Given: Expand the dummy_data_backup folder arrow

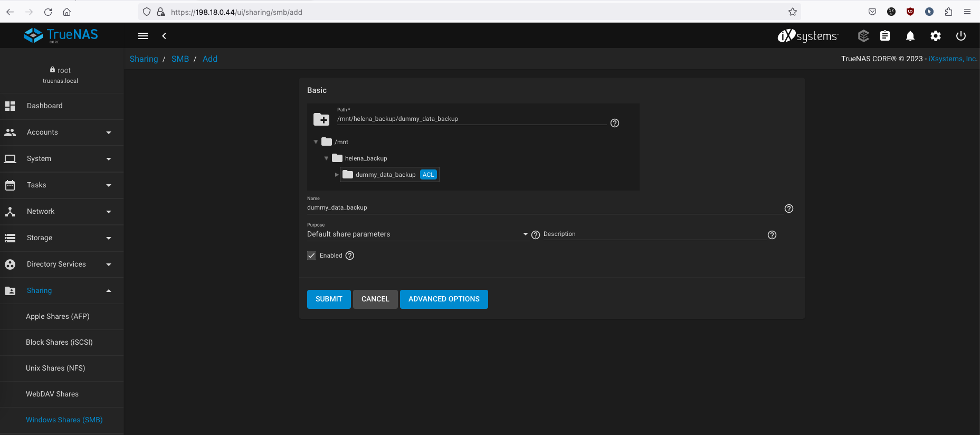Looking at the screenshot, I should tap(337, 175).
